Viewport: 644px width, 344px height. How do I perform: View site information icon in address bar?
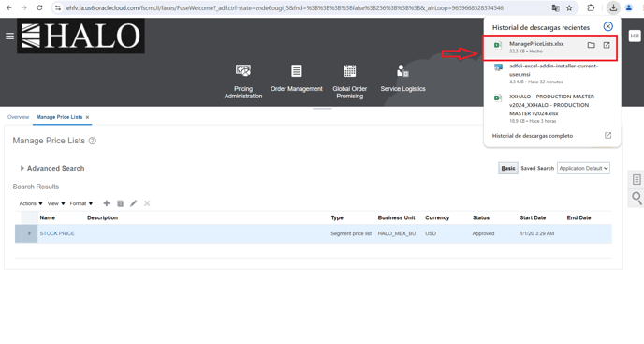pyautogui.click(x=58, y=7)
